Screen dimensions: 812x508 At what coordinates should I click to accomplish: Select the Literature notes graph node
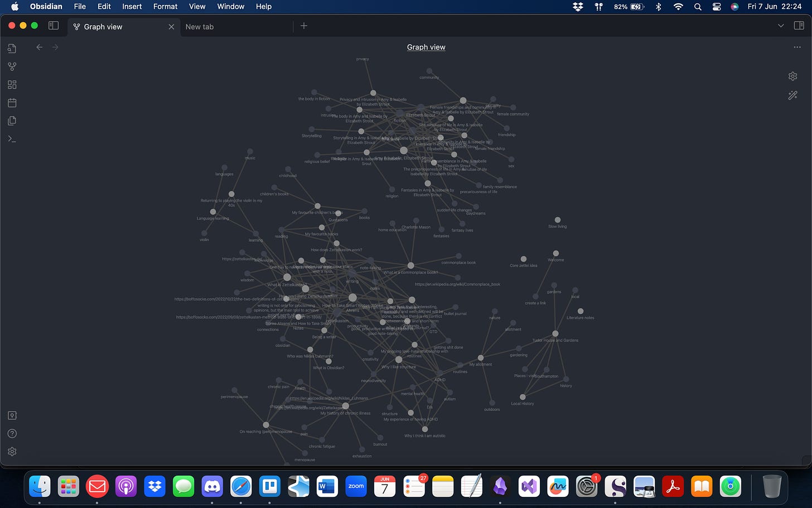[x=581, y=311]
